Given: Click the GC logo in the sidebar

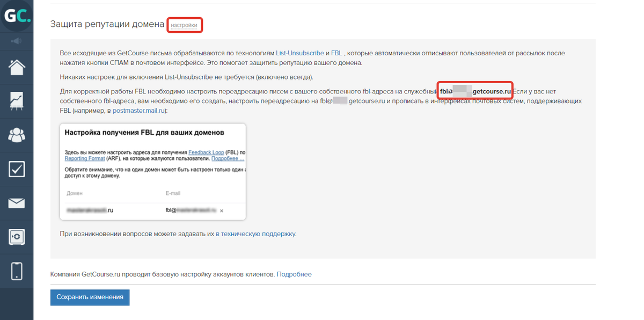Looking at the screenshot, I should pos(17,16).
